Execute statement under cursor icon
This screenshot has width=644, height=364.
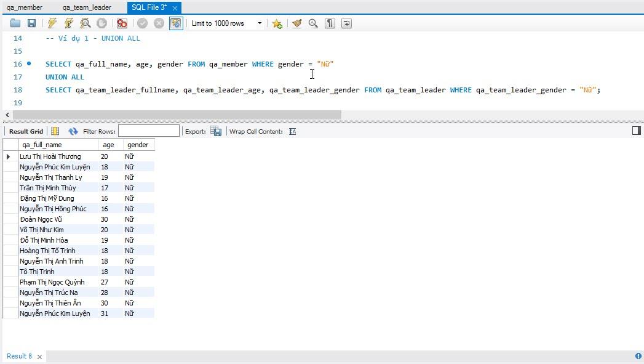point(69,23)
